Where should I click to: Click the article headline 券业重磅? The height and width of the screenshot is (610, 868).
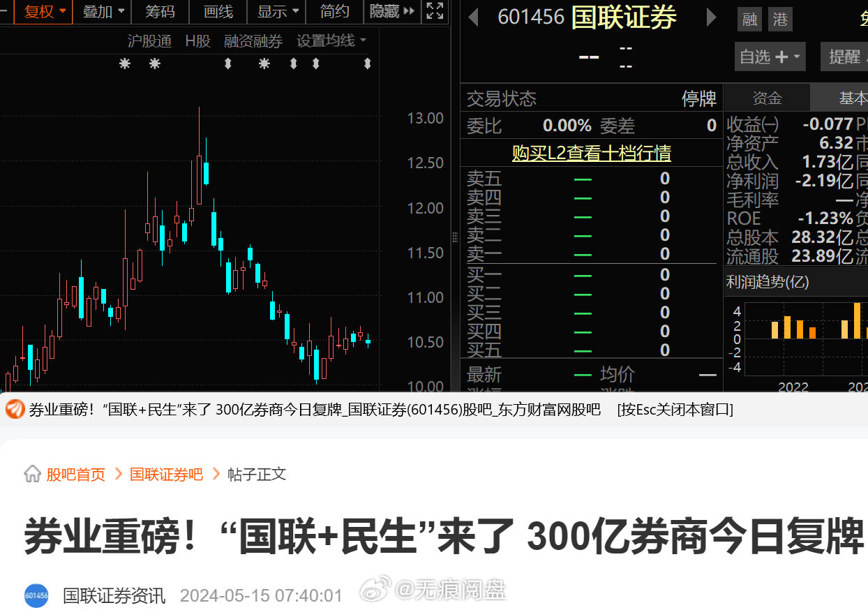pos(444,536)
